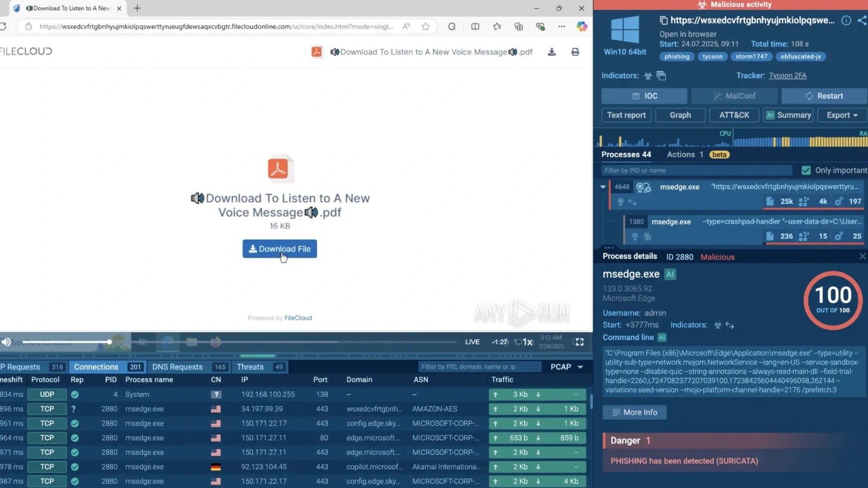Viewport: 868px width, 488px height.
Task: Enter fullscreen with the VM screen icon
Action: [578, 342]
